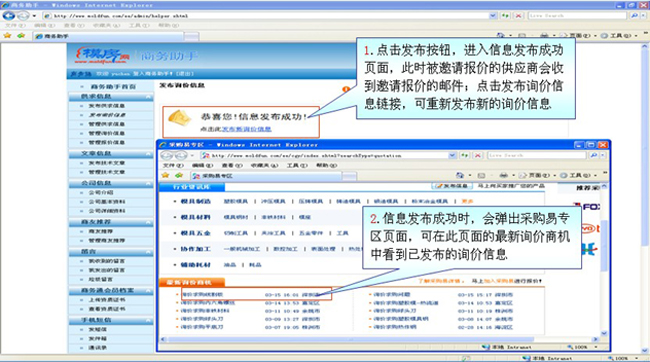Open address bar dropdown in 采购易专区 window
Screen dimensions: 650x362
click(x=452, y=155)
